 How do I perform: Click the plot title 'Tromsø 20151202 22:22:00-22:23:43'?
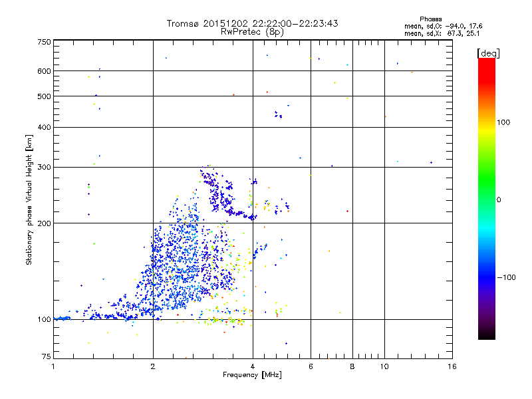click(x=252, y=23)
